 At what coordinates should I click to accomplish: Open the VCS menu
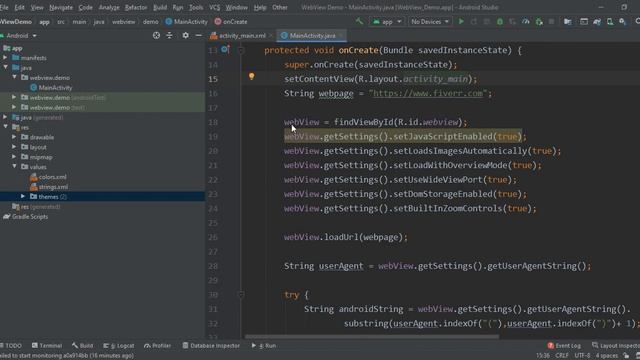(x=214, y=7)
